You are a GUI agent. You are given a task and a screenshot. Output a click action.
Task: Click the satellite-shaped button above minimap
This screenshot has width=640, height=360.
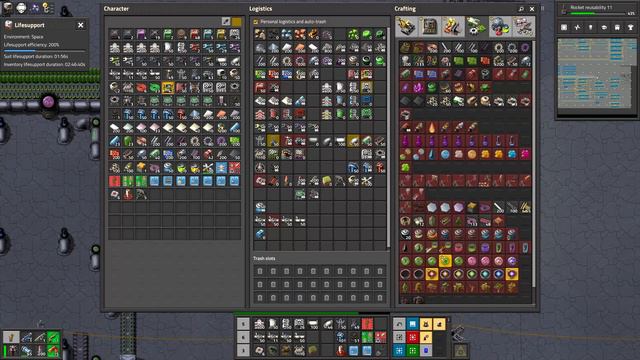577,27
